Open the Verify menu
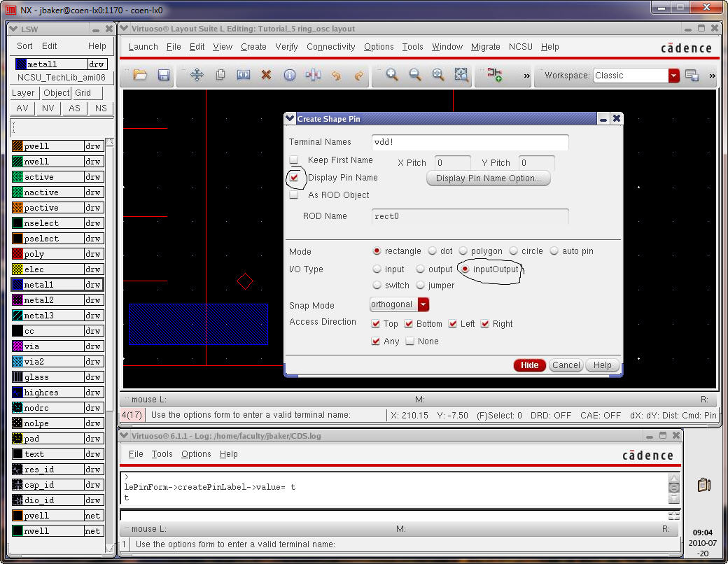The width and height of the screenshot is (728, 564). click(286, 47)
